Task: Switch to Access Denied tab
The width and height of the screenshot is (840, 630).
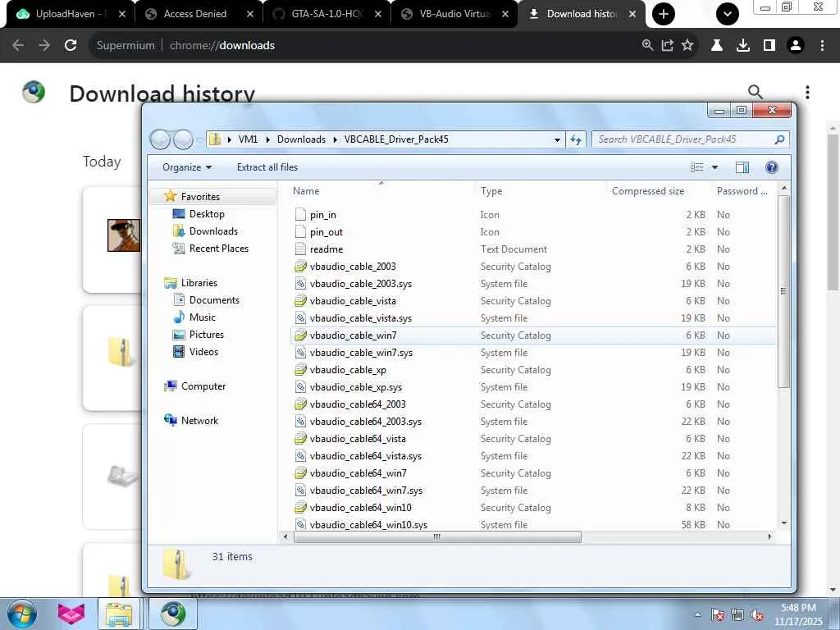Action: [x=194, y=14]
